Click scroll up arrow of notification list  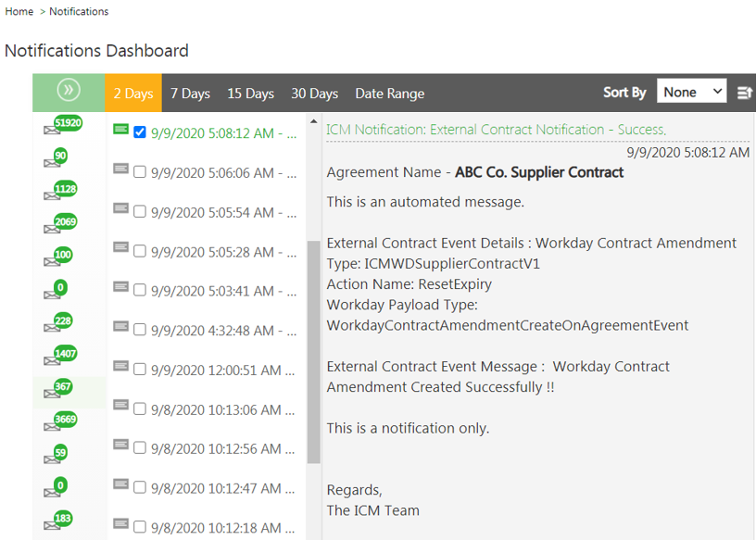[x=314, y=121]
